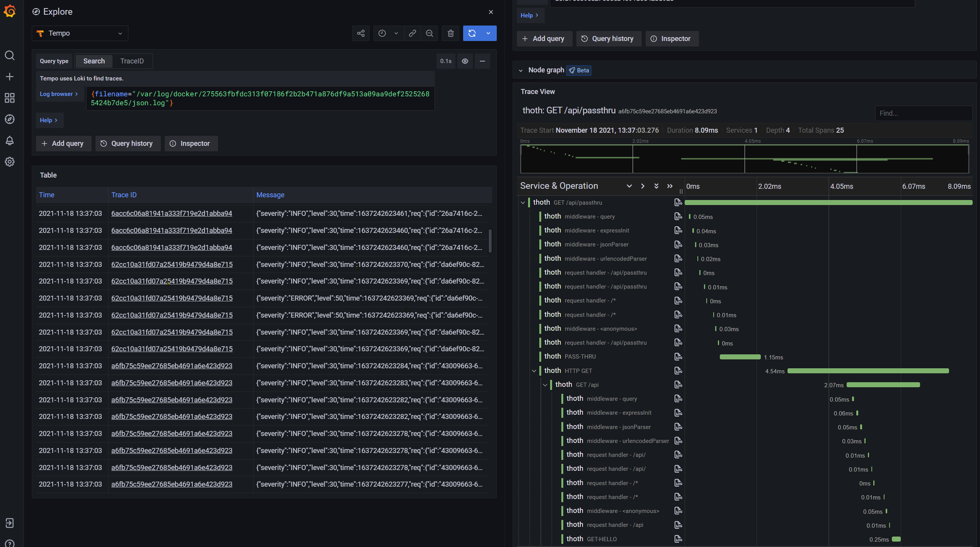The image size is (980, 547).
Task: Click expand one level chevron in trace header
Action: (x=629, y=186)
